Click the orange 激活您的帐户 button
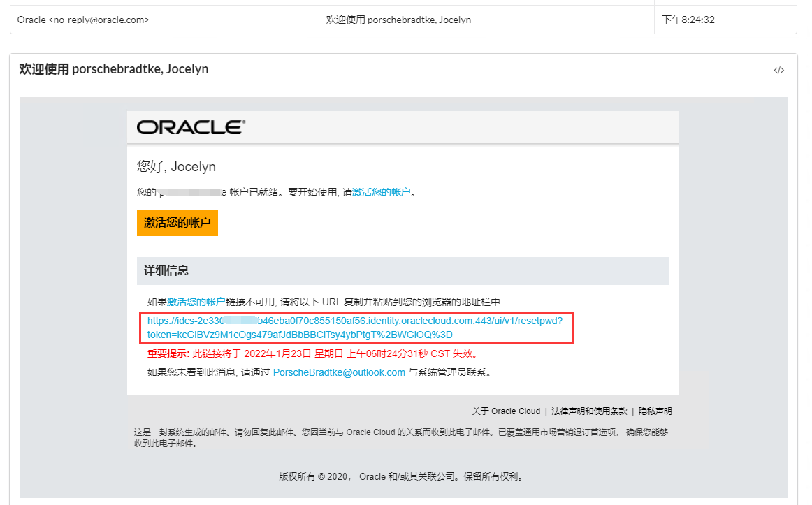The width and height of the screenshot is (812, 505). click(x=177, y=223)
